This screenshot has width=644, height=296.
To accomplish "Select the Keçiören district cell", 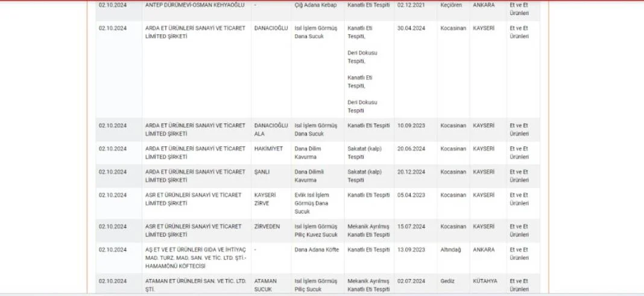I will 450,5.
